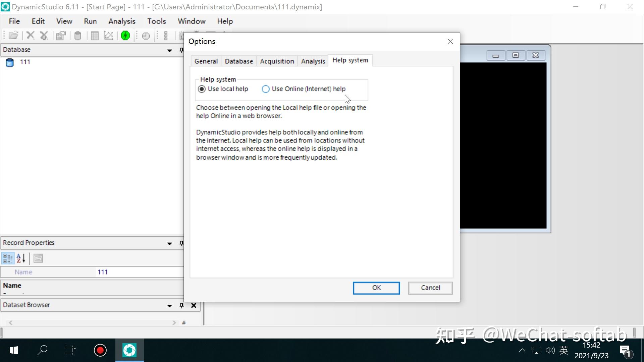Click the open folder toolbar icon
Viewport: 644px width, 362px height.
(13, 36)
